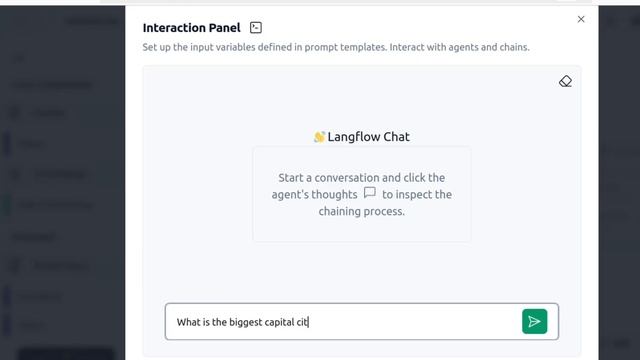640x360 pixels.
Task: Click the waving hand emoji
Action: (x=319, y=137)
